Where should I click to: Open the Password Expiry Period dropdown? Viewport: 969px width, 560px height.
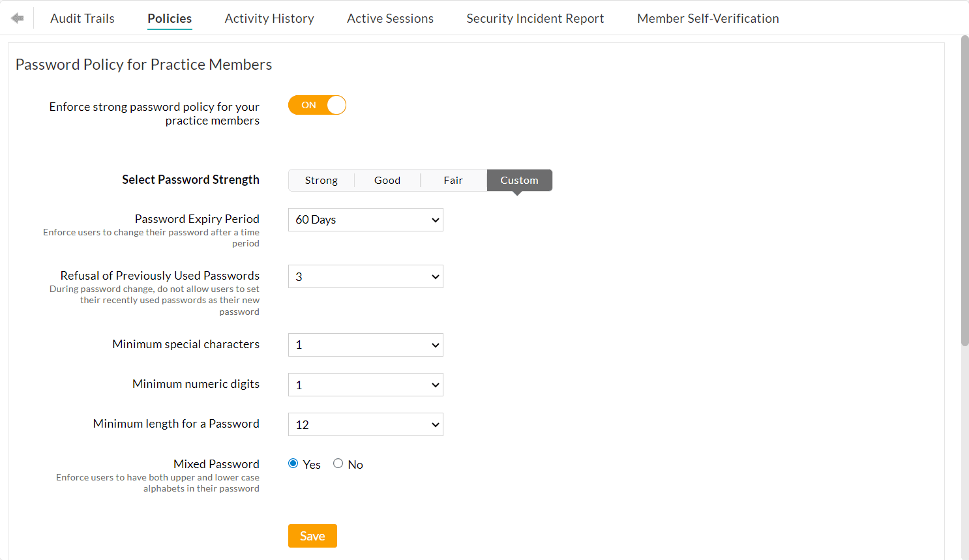pos(365,220)
